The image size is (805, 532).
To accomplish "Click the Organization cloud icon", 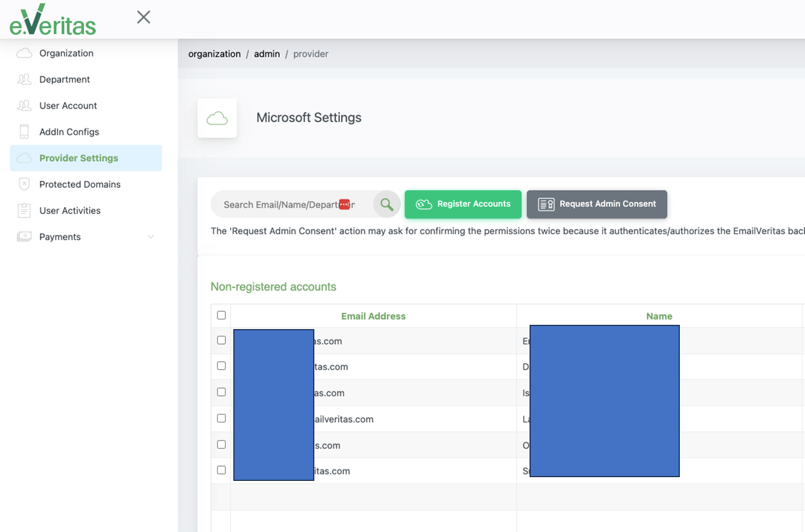I will (x=24, y=53).
